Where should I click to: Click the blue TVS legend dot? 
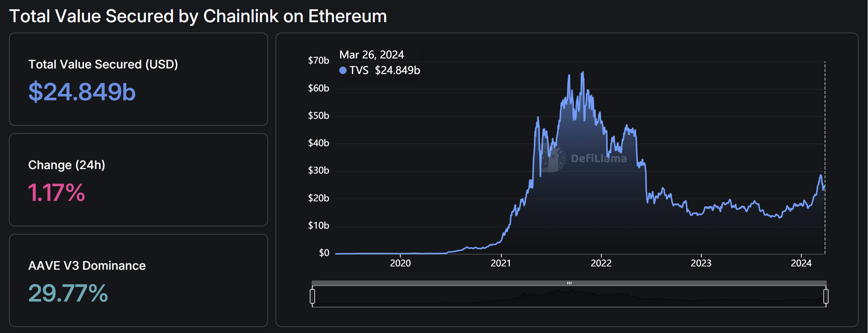pos(343,70)
